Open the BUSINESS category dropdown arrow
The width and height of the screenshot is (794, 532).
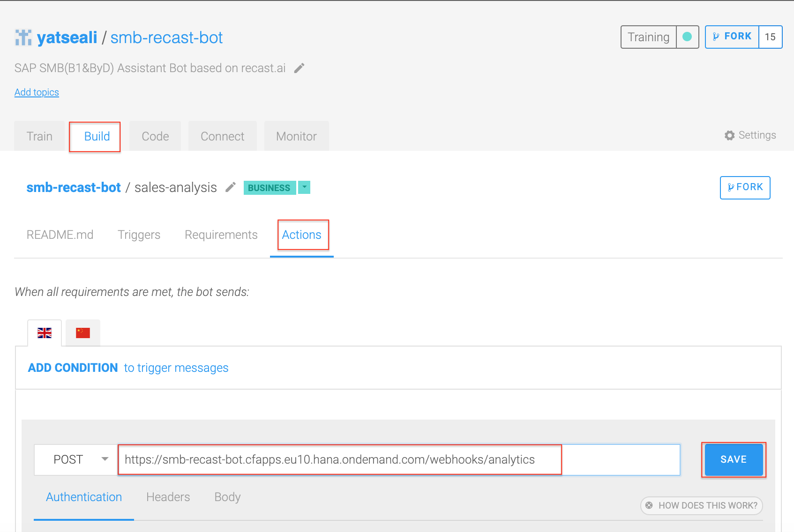pyautogui.click(x=304, y=187)
